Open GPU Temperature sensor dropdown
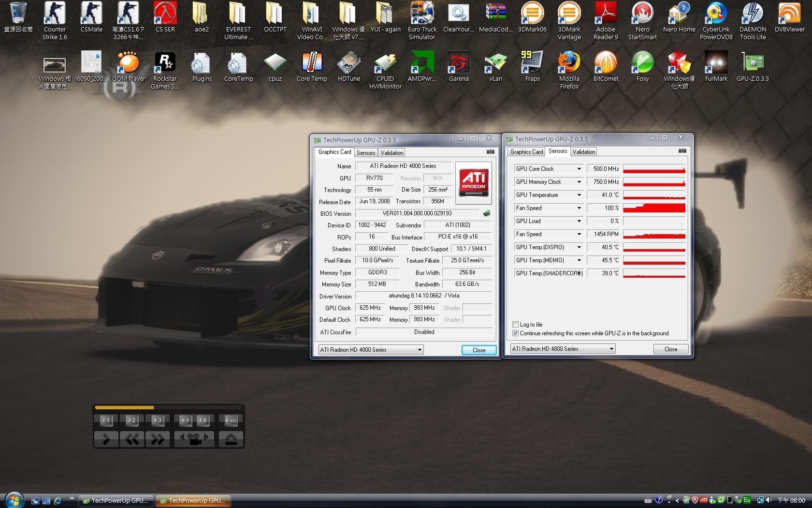 [x=579, y=195]
